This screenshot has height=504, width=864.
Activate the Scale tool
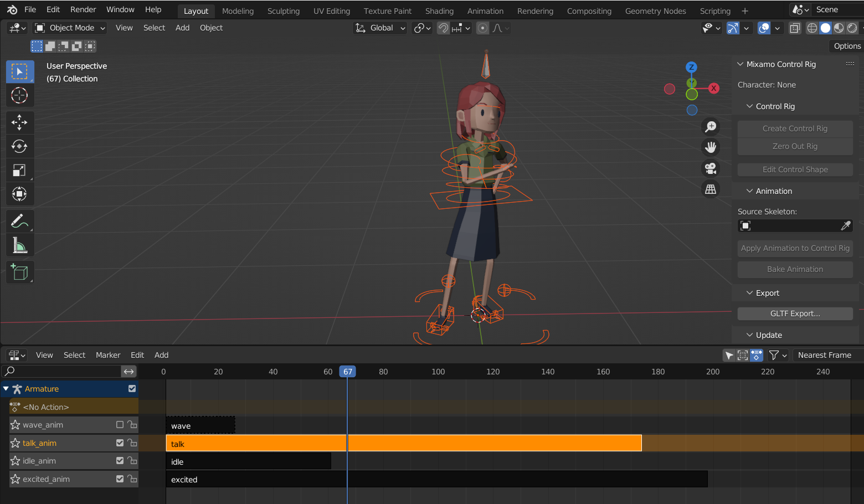pos(19,171)
